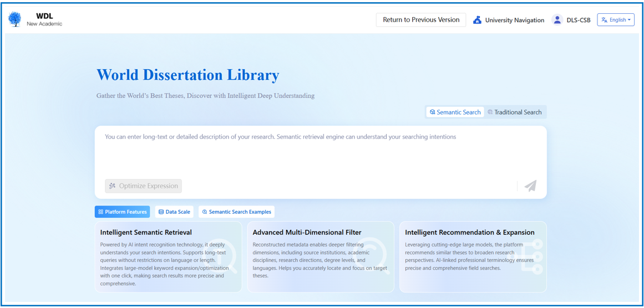
Task: Open the DLS-CSB account menu
Action: [578, 20]
